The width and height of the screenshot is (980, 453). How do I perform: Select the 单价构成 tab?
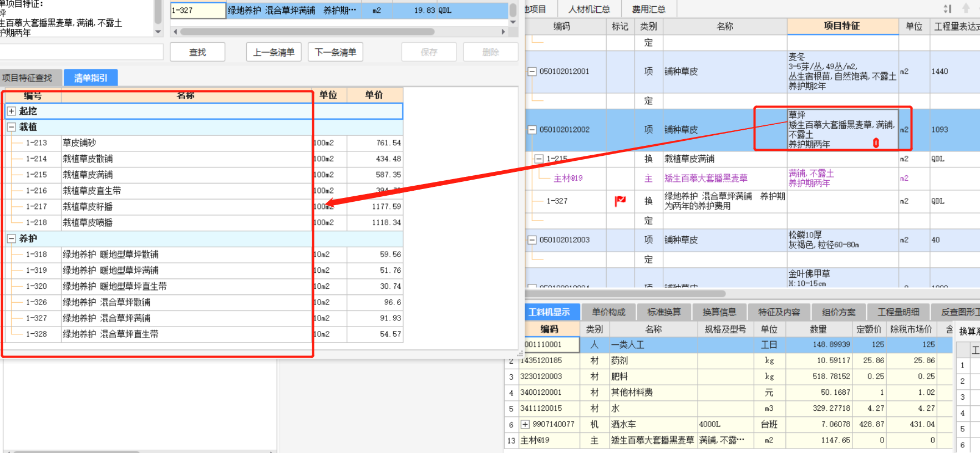click(x=608, y=312)
